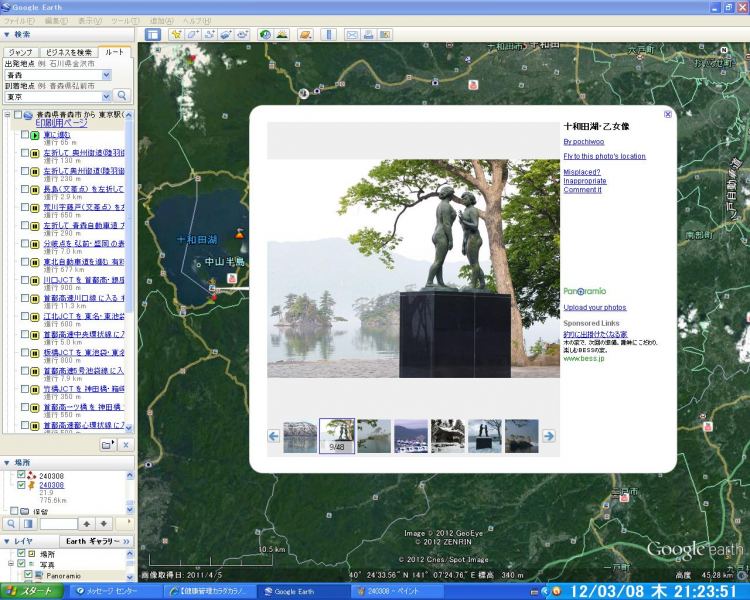The width and height of the screenshot is (750, 600).
Task: Clear the search results with X button
Action: coord(126,445)
